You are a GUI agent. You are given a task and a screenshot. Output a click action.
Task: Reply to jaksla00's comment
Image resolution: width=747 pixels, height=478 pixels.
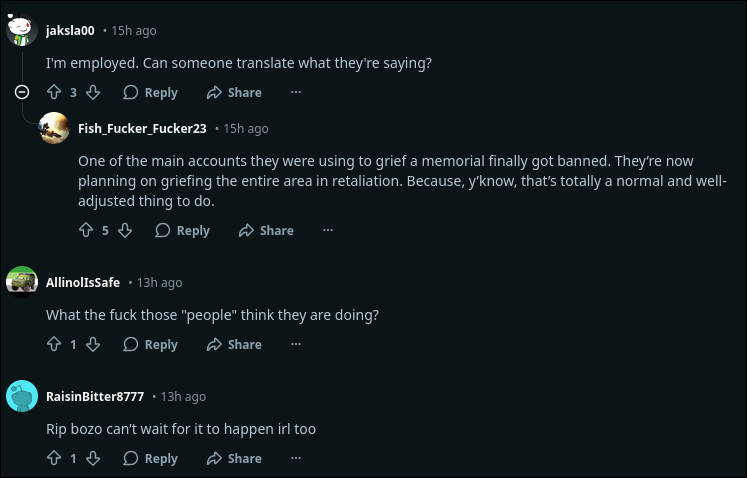point(150,92)
